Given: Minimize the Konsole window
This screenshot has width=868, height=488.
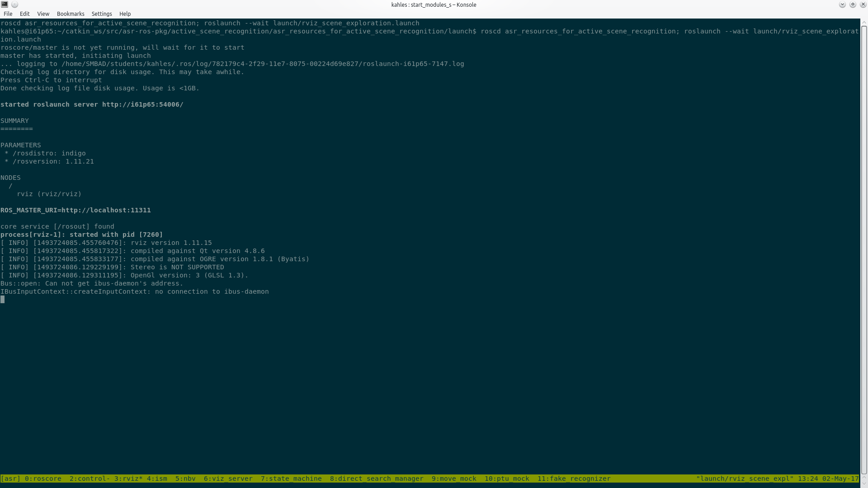Looking at the screenshot, I should click(x=842, y=5).
